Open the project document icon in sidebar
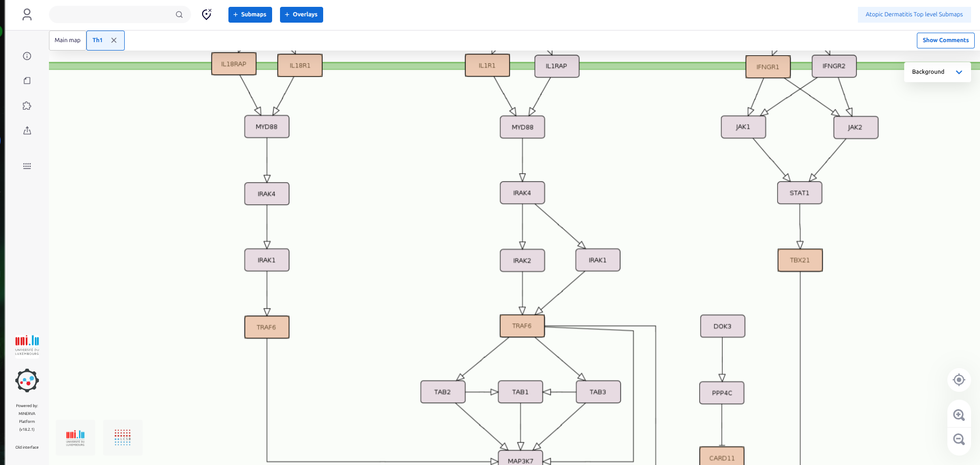This screenshot has width=980, height=465. (27, 81)
